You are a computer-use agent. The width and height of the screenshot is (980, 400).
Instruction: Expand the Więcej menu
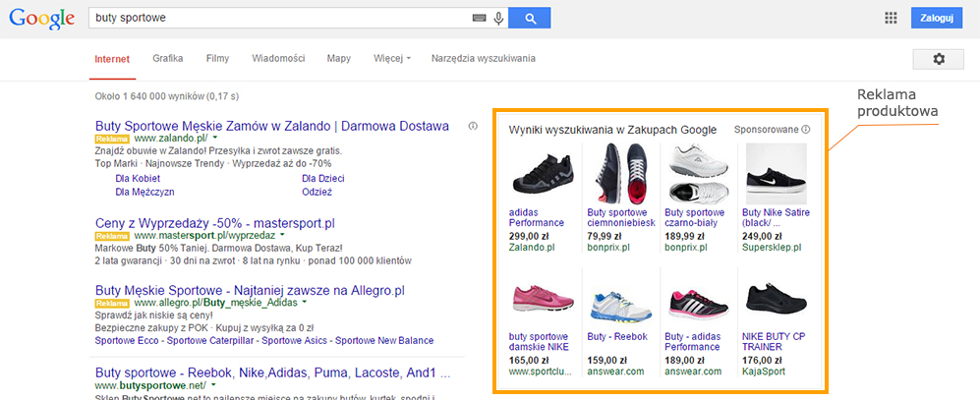(x=392, y=59)
